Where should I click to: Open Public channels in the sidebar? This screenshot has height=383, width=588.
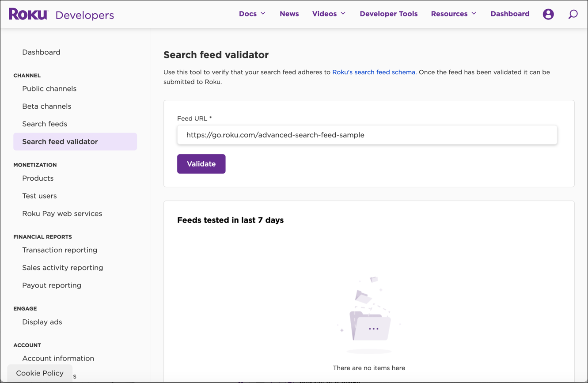tap(49, 88)
